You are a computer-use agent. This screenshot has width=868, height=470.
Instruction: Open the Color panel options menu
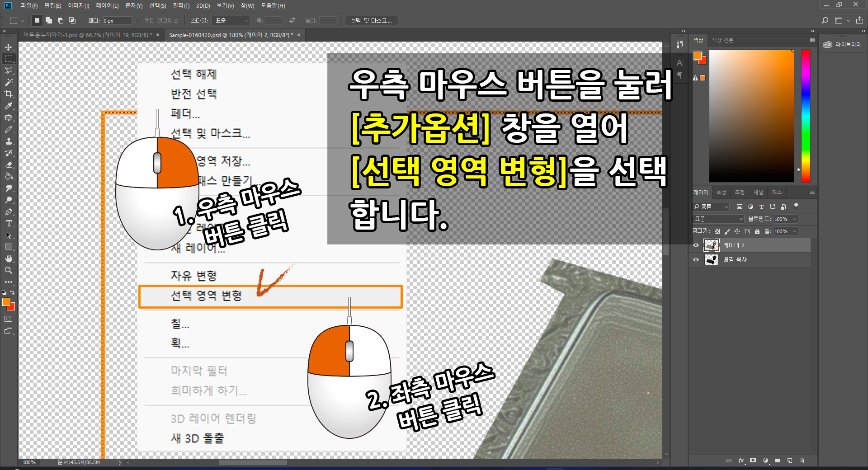(x=812, y=40)
